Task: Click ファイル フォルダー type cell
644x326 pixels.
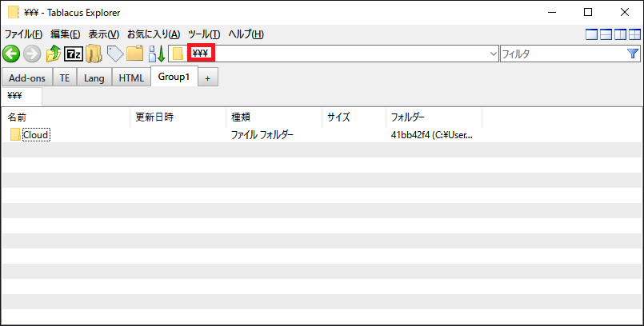Action: (x=262, y=135)
